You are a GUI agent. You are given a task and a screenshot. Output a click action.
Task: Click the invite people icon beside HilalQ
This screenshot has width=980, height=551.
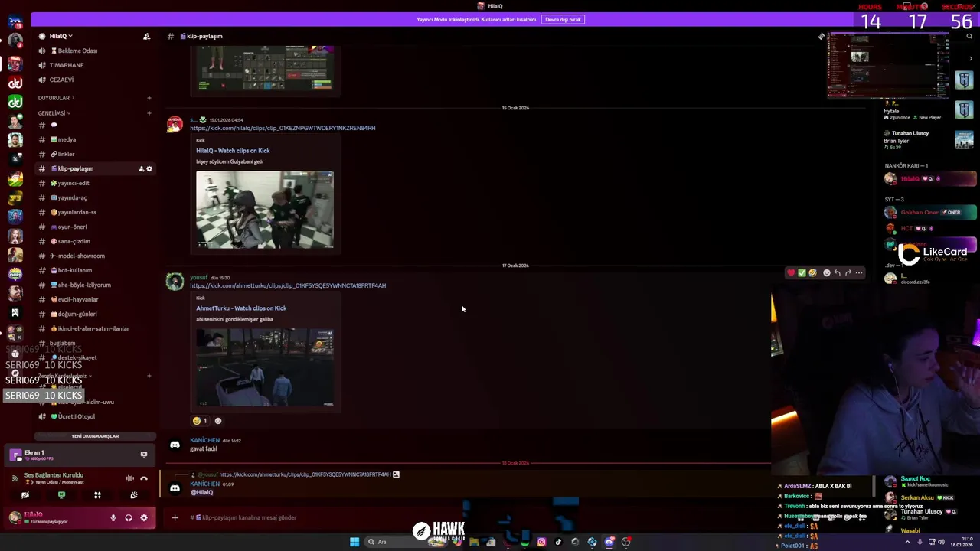pyautogui.click(x=146, y=36)
